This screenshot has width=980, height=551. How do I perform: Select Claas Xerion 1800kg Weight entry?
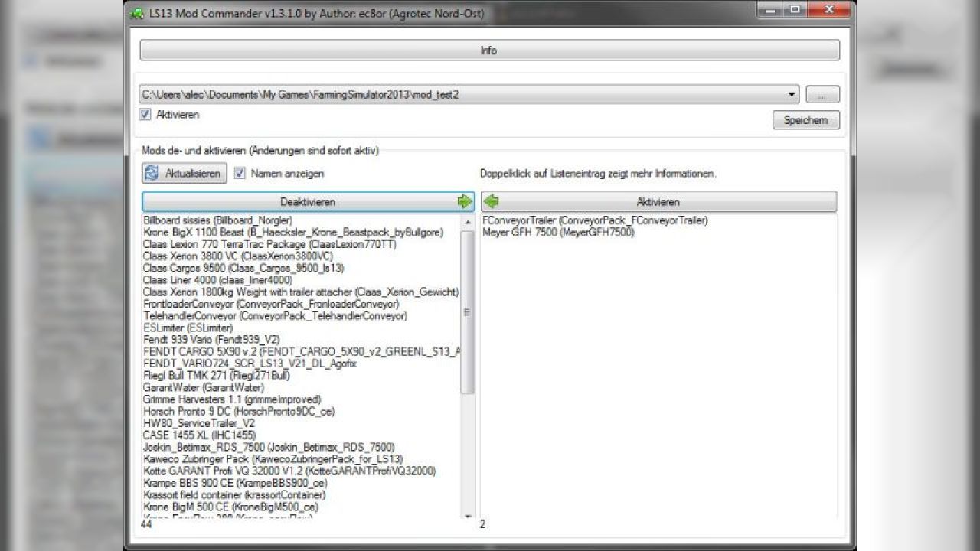301,292
